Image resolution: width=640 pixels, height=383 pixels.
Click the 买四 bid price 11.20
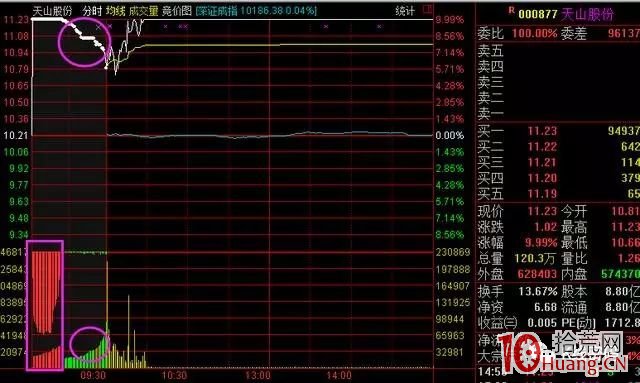(542, 178)
